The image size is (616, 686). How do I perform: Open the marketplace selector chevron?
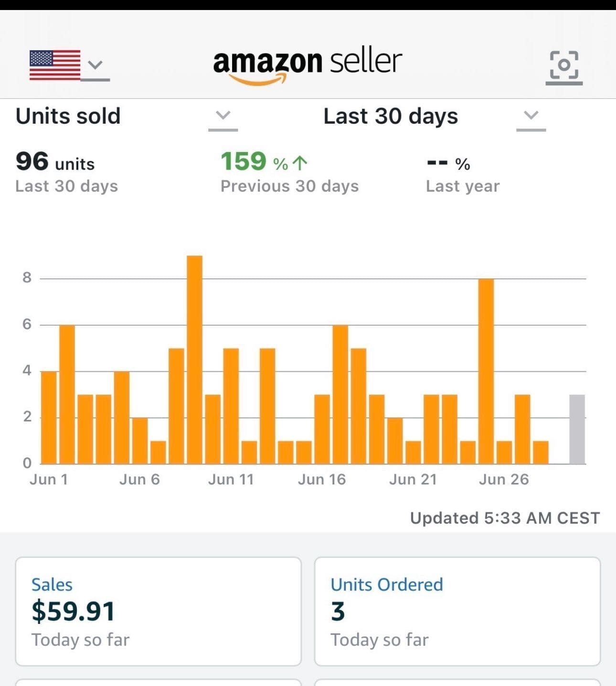96,65
